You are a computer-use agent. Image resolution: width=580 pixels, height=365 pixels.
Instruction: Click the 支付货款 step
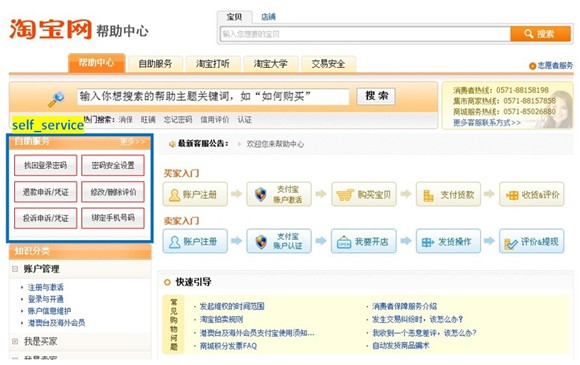click(x=448, y=194)
